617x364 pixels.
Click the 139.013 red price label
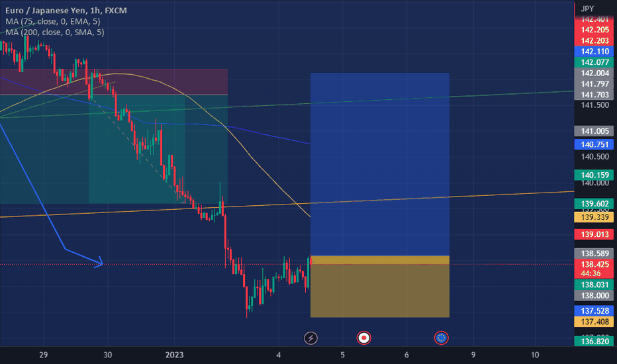594,234
